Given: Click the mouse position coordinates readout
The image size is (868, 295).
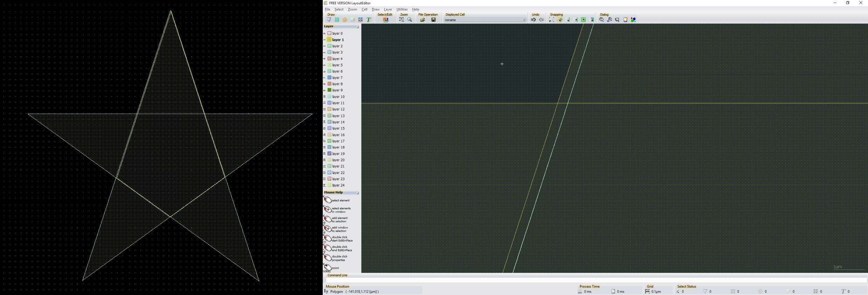Looking at the screenshot, I should coord(362,292).
